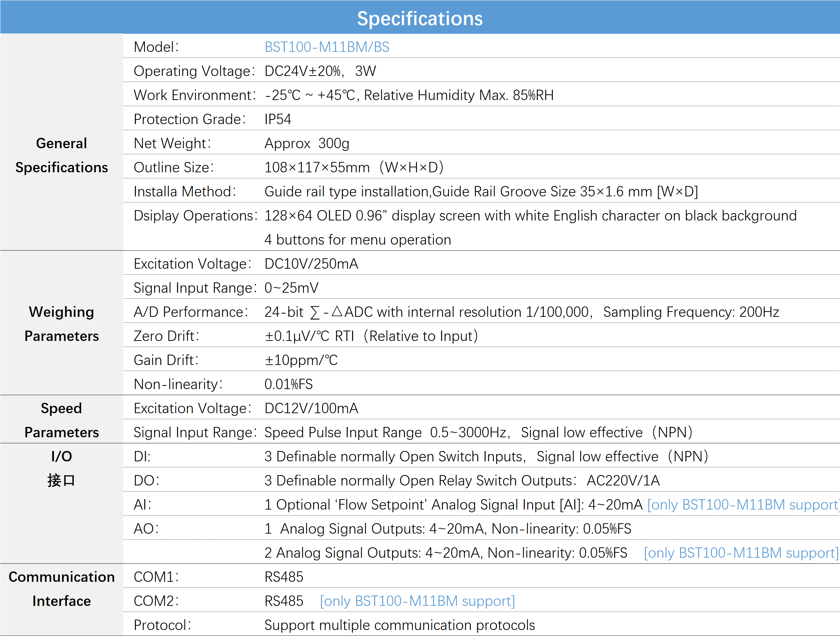Click blue support note in COM2 row
Image resolution: width=840 pixels, height=636 pixels.
point(417,601)
